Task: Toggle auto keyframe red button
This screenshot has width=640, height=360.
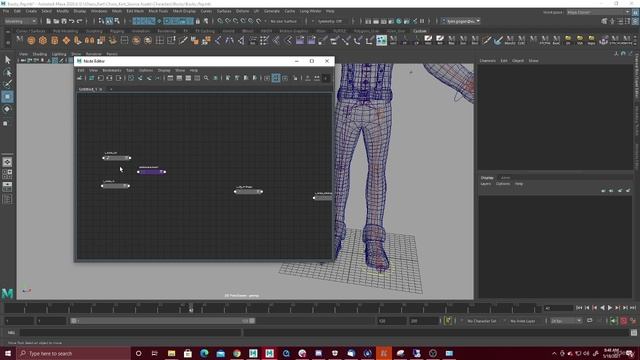Action: click(624, 321)
